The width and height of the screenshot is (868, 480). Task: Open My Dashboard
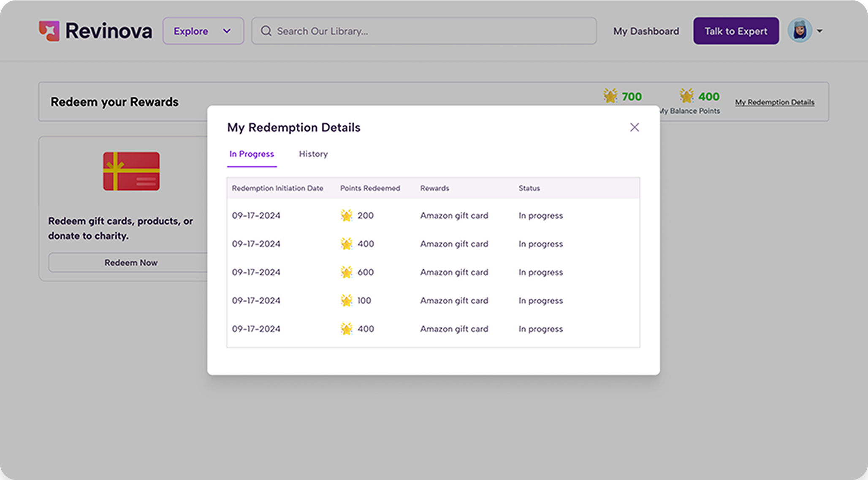[x=646, y=31]
